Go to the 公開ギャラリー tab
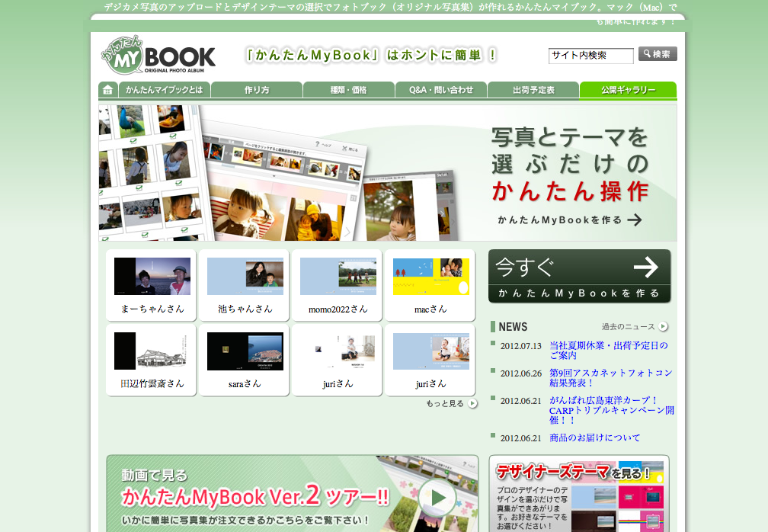The height and width of the screenshot is (532, 768). click(628, 90)
